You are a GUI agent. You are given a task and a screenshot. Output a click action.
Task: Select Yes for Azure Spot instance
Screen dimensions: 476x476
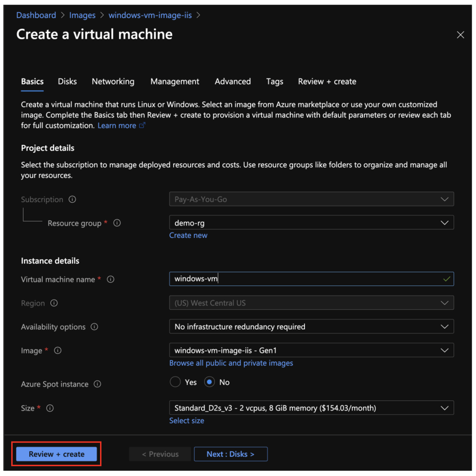(175, 382)
